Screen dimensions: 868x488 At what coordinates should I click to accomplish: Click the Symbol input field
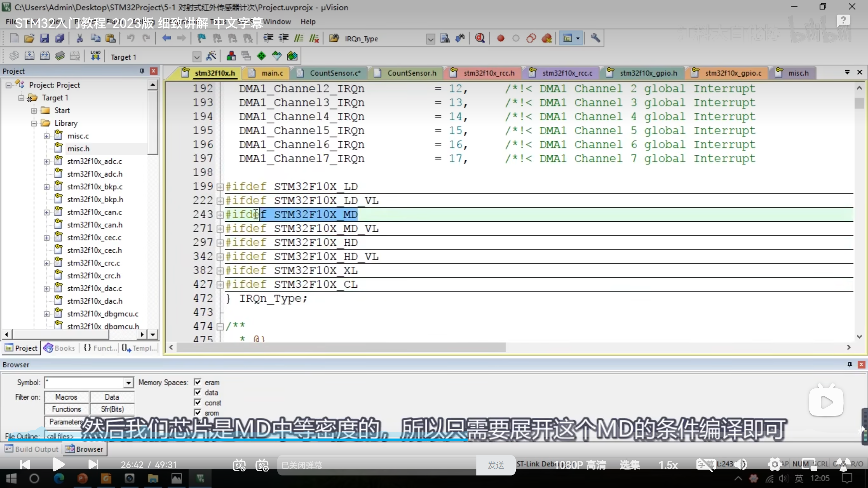pyautogui.click(x=85, y=383)
